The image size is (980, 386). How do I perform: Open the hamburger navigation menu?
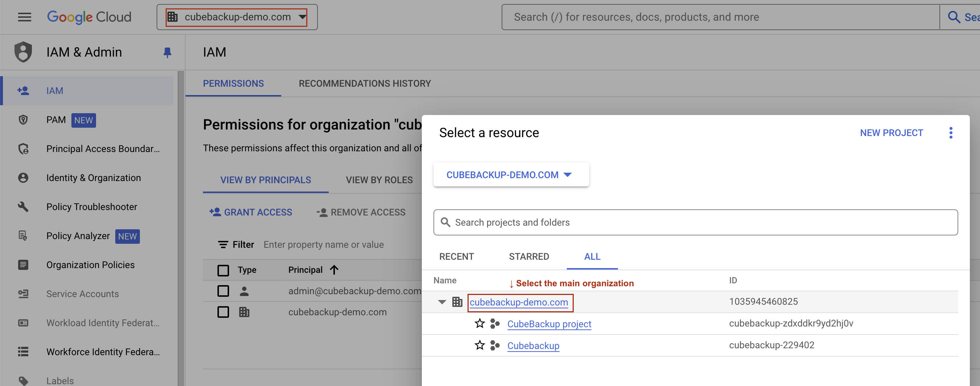click(25, 17)
